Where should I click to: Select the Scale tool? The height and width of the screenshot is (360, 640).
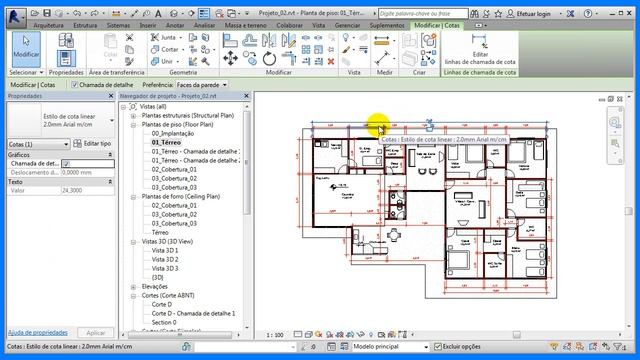pyautogui.click(x=318, y=49)
